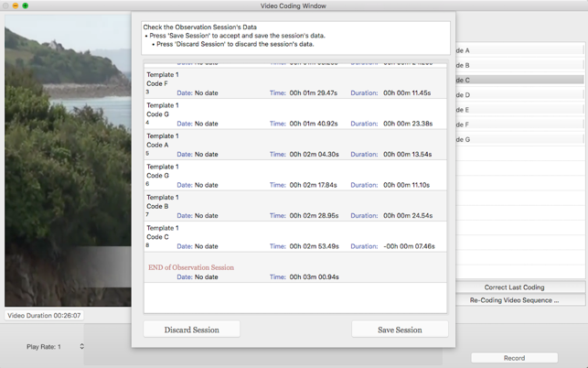Select session row 8 Code C
The height and width of the screenshot is (368, 588).
coord(295,237)
